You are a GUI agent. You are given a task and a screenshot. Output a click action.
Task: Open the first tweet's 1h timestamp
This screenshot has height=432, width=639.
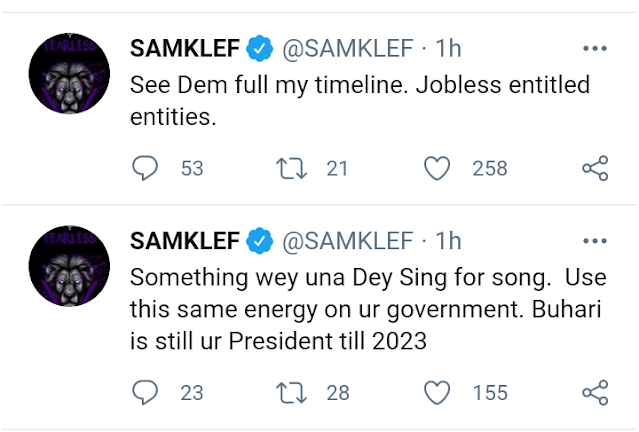pos(449,48)
